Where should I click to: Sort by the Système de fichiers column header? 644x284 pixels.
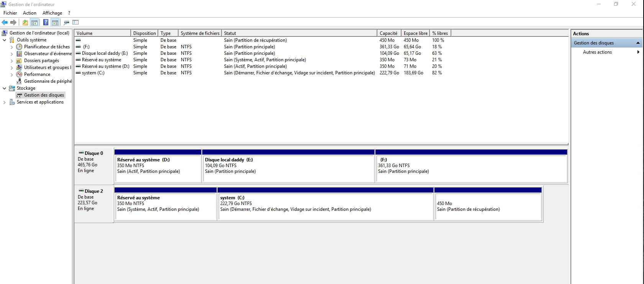pyautogui.click(x=200, y=33)
